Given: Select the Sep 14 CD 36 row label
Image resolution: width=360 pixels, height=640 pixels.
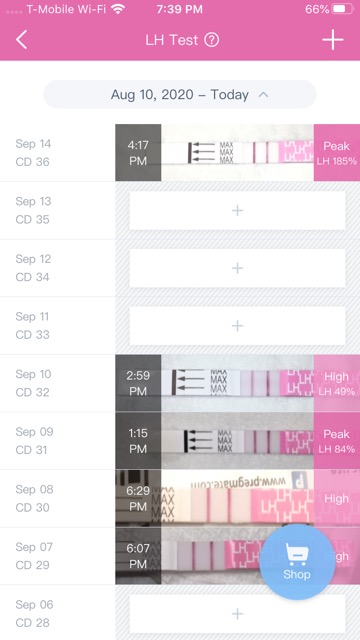Looking at the screenshot, I should click(33, 153).
